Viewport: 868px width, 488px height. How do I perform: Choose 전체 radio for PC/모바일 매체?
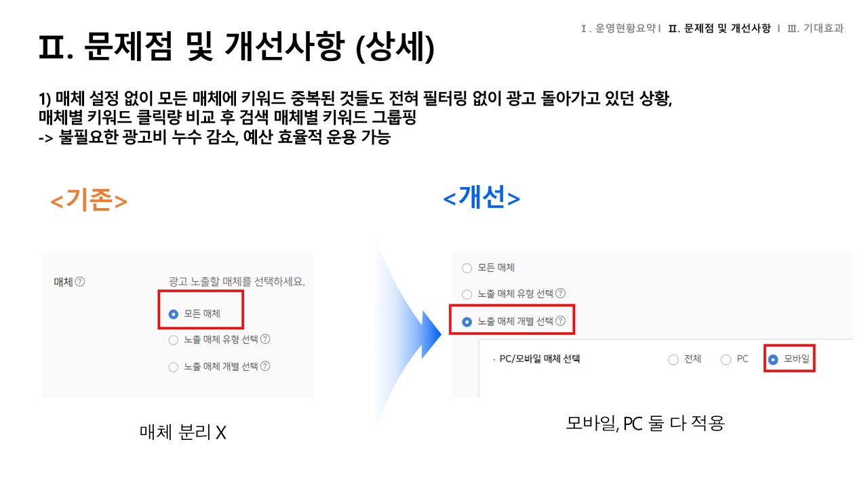(673, 360)
